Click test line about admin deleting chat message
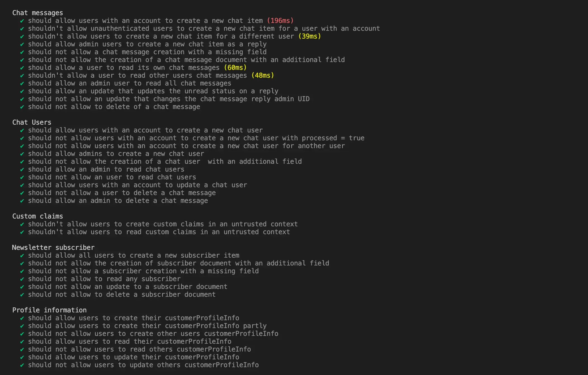Viewport: 588px width, 375px height. tap(118, 201)
